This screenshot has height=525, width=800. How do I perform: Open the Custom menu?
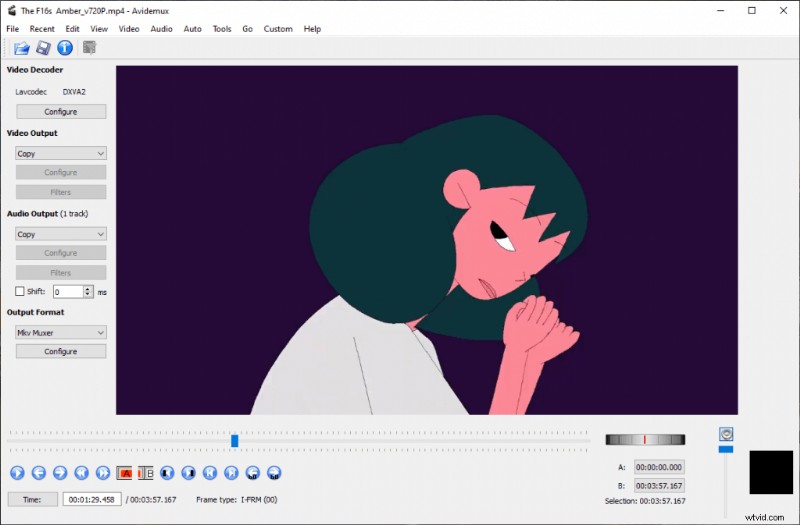tap(278, 29)
